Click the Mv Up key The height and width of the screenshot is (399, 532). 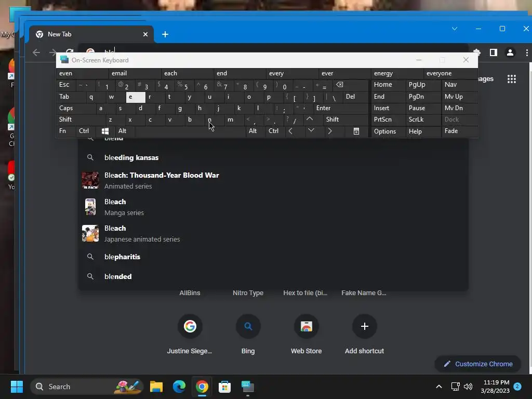click(x=459, y=97)
